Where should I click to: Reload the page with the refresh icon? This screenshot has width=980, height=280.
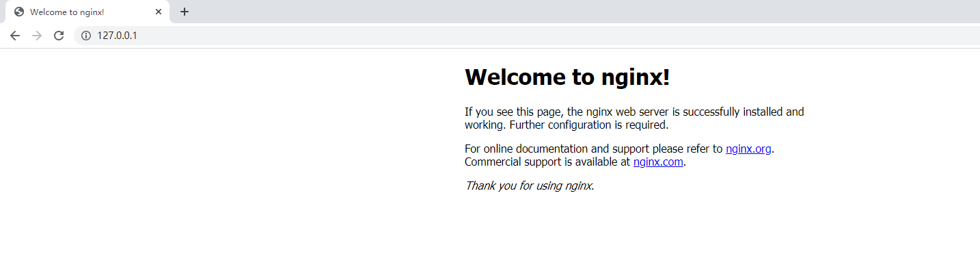pyautogui.click(x=59, y=36)
